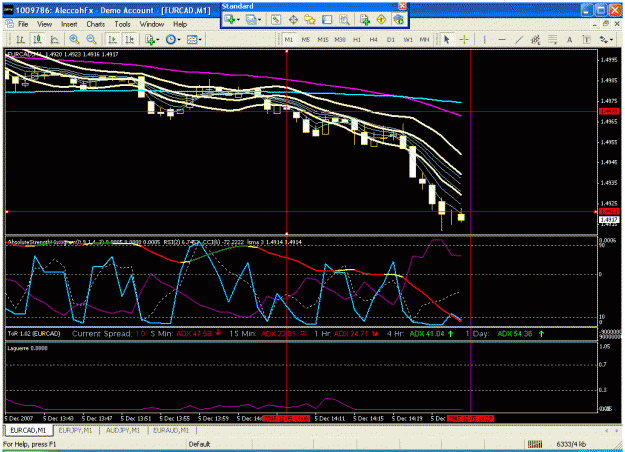This screenshot has height=452, width=625.
Task: Place a New Order using toolbar icon
Action: (364, 20)
